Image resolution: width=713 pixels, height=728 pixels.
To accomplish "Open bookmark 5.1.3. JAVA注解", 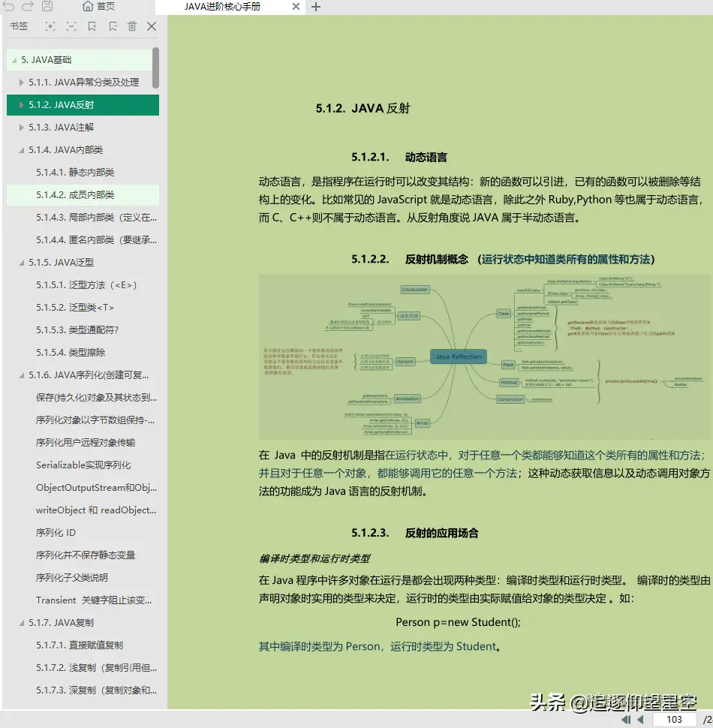I will pos(62,128).
